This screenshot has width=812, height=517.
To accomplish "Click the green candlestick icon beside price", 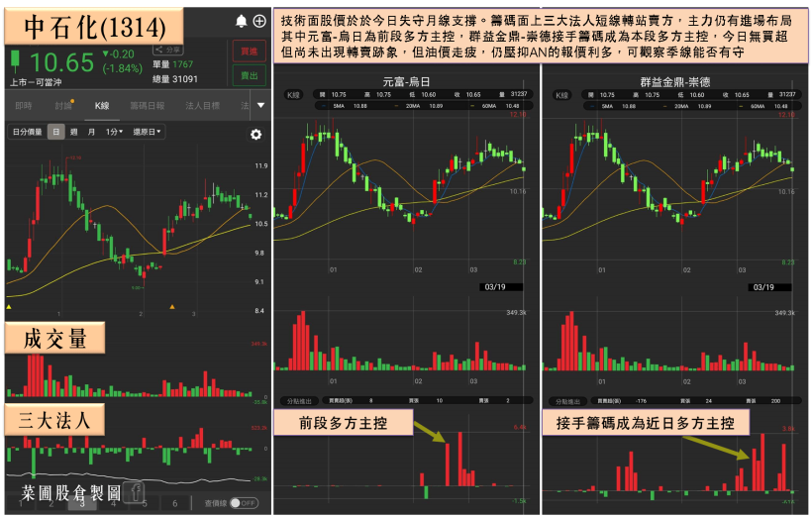I will (x=16, y=62).
